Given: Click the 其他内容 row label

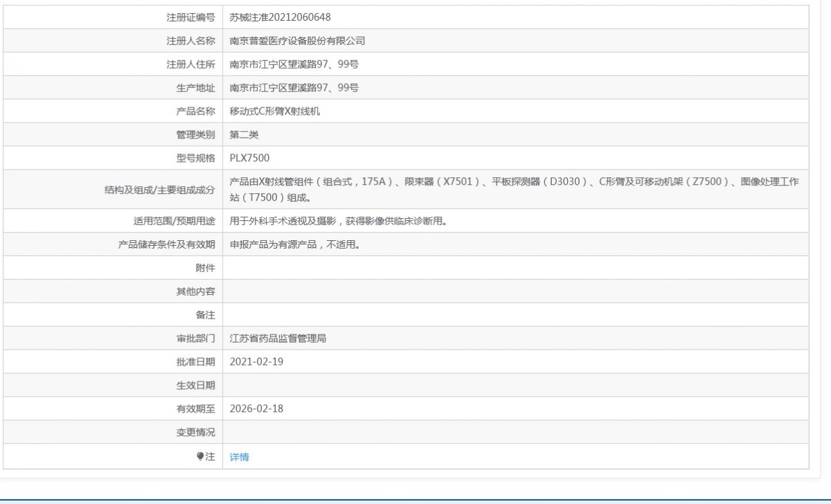Looking at the screenshot, I should 196,292.
